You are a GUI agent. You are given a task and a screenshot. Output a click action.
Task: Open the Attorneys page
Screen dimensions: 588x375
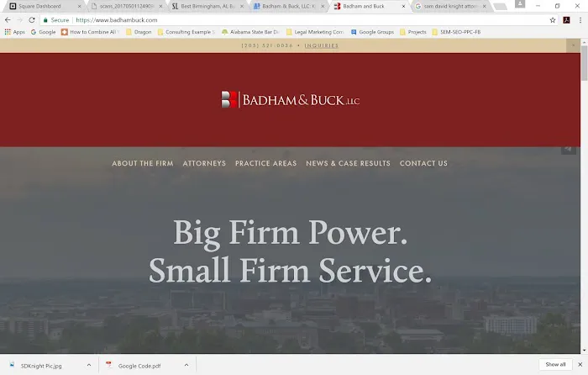coord(204,163)
